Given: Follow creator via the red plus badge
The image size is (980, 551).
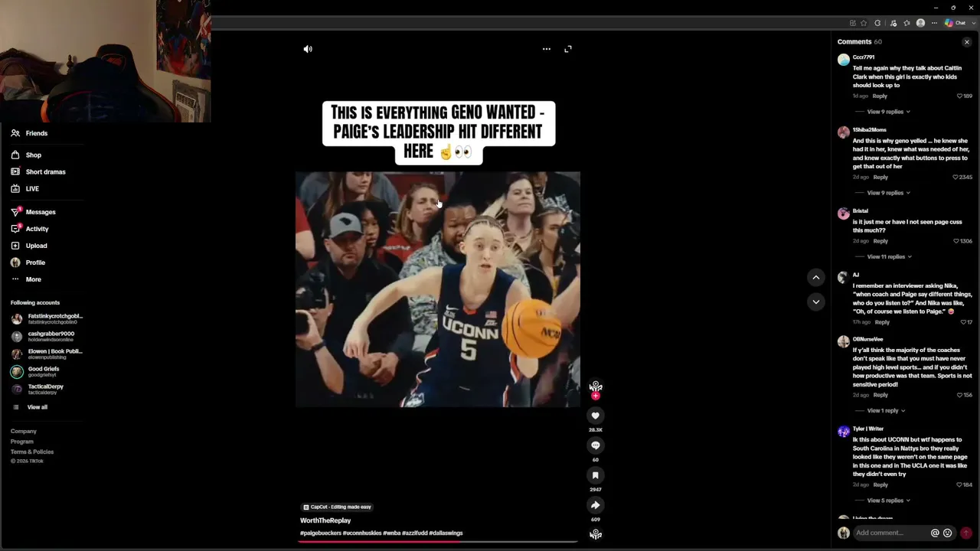Looking at the screenshot, I should [x=596, y=396].
